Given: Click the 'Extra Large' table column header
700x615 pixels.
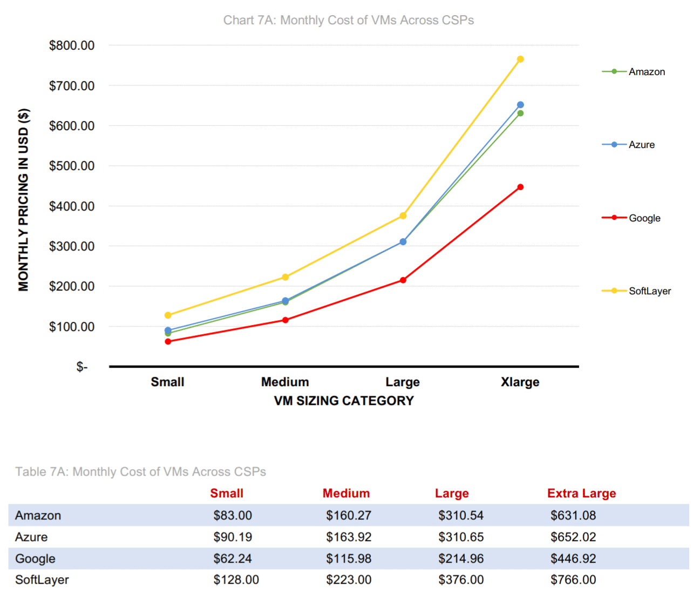Looking at the screenshot, I should pos(582,494).
